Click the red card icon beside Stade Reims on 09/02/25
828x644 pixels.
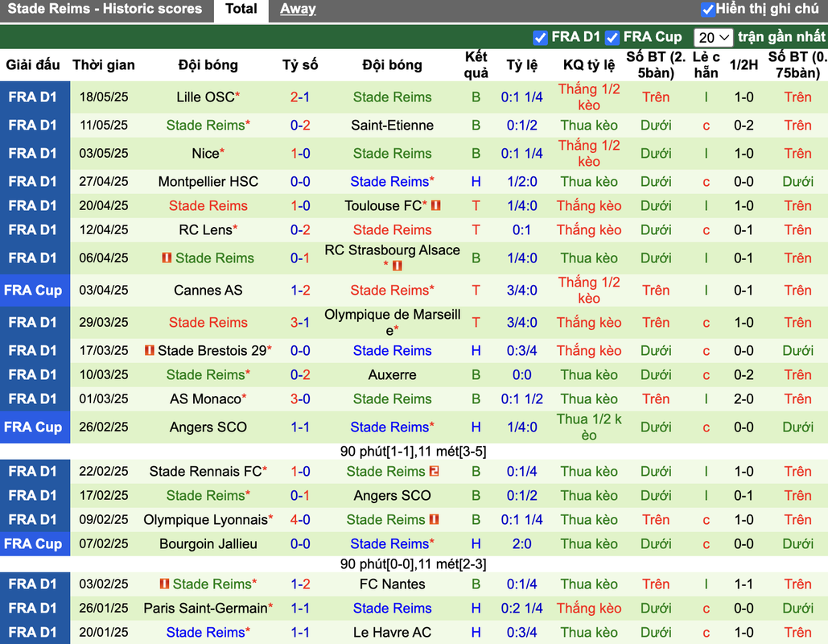click(x=434, y=520)
